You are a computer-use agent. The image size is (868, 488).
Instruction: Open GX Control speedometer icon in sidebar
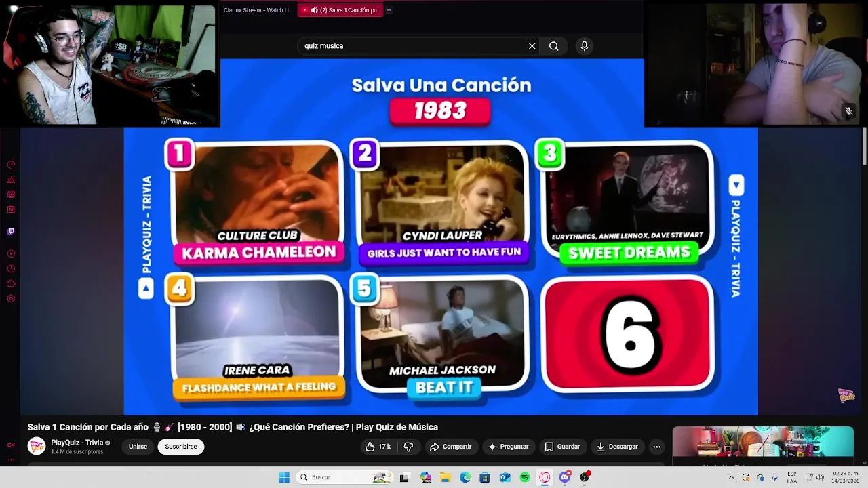(x=11, y=165)
